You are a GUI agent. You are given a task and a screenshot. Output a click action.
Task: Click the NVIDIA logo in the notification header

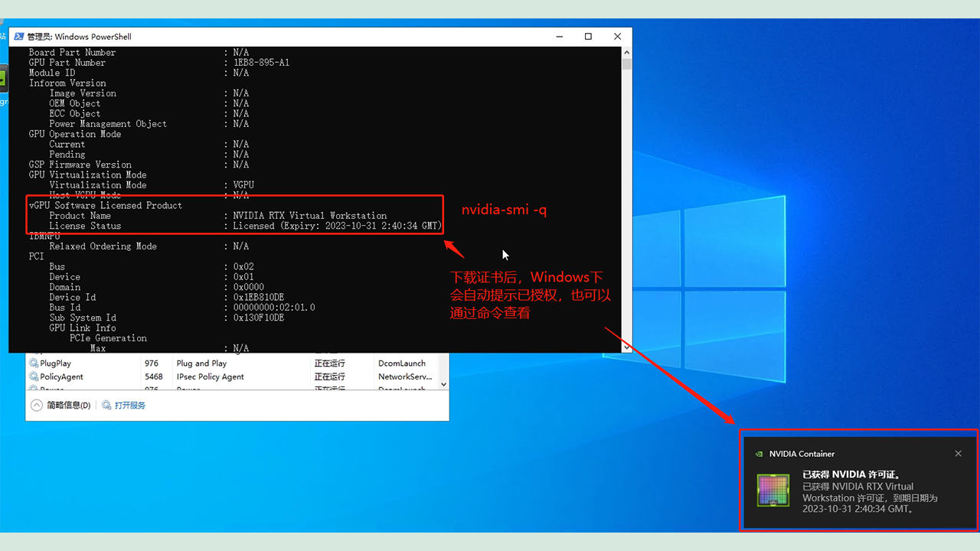[x=759, y=454]
